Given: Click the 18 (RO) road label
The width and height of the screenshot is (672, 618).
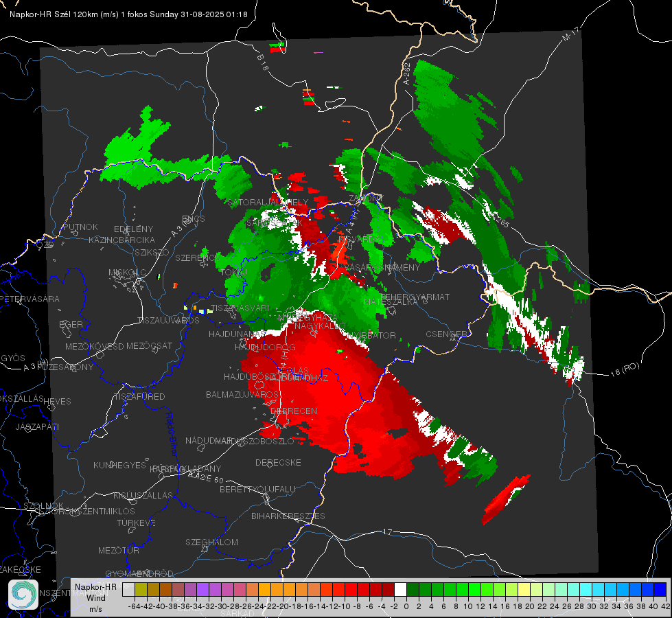Looking at the screenshot, I should (625, 369).
